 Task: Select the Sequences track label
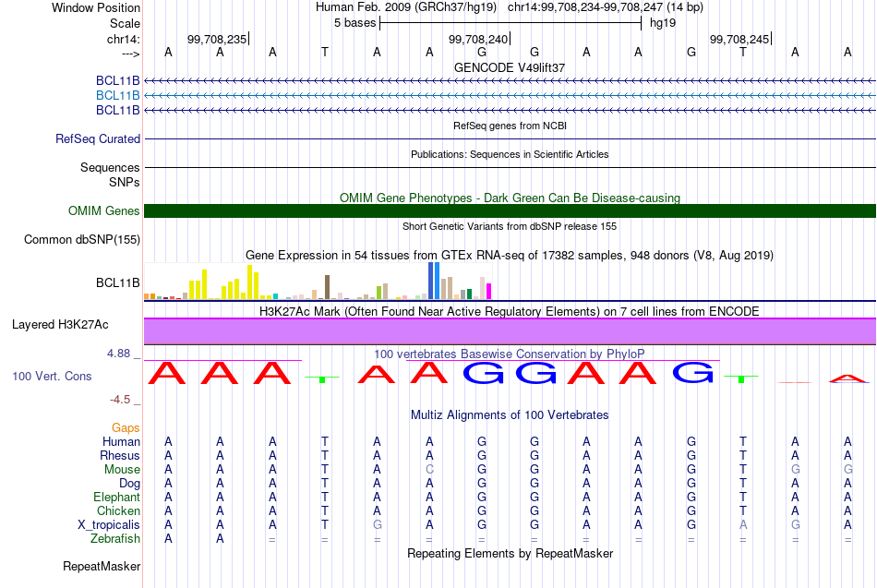110,167
